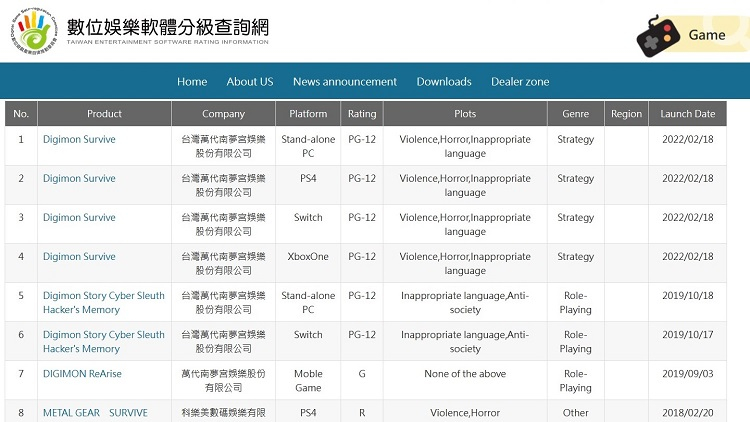Image resolution: width=750 pixels, height=422 pixels.
Task: Click the game controller icon
Action: 659,36
